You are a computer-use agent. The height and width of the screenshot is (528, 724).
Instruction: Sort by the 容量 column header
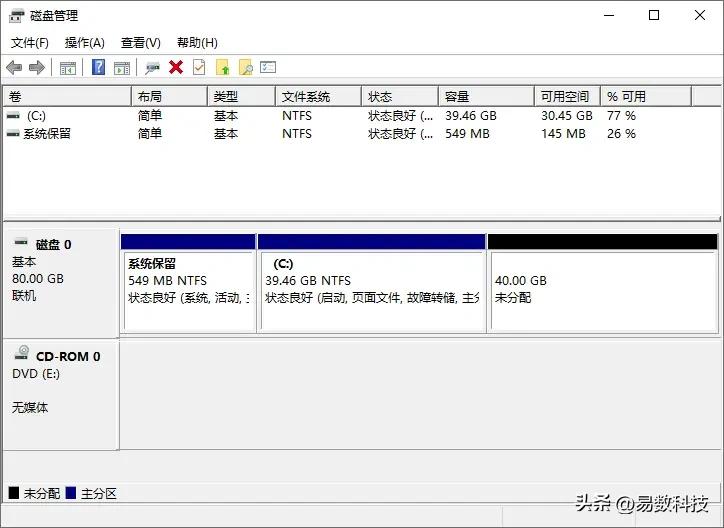[x=486, y=96]
